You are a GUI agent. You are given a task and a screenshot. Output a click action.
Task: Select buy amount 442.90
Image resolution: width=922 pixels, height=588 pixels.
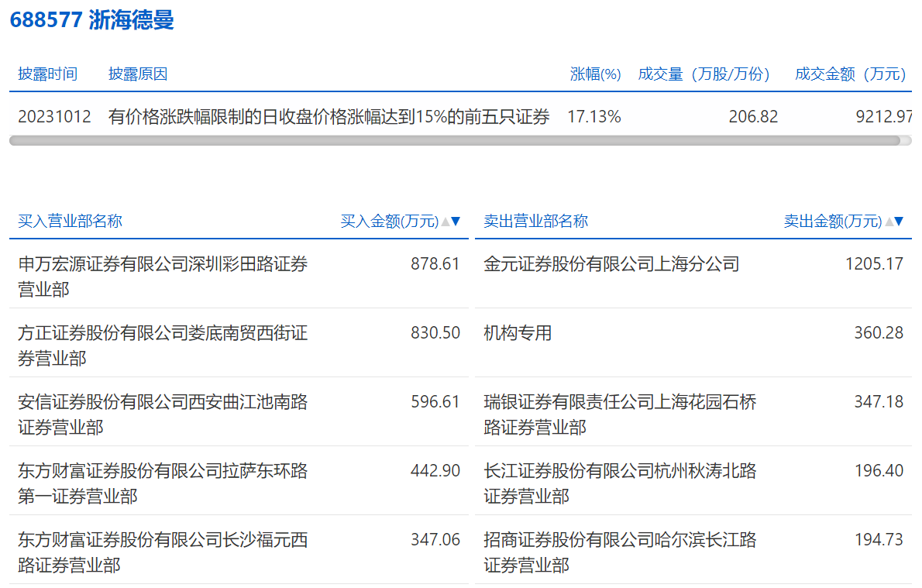click(435, 470)
